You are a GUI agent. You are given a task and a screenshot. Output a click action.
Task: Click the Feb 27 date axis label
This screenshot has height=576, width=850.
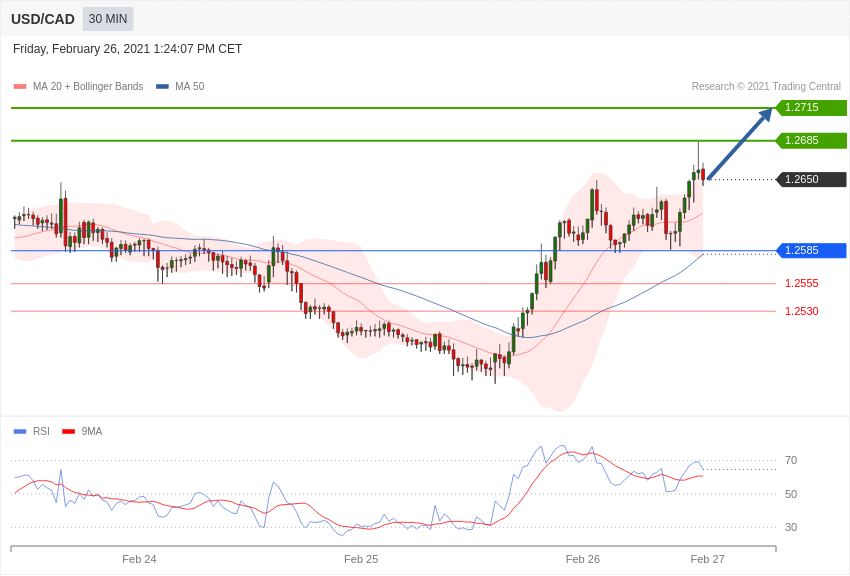707,559
